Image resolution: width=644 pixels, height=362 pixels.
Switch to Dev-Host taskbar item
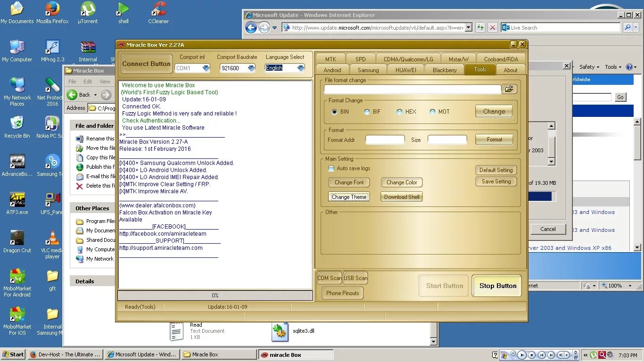tap(65, 354)
